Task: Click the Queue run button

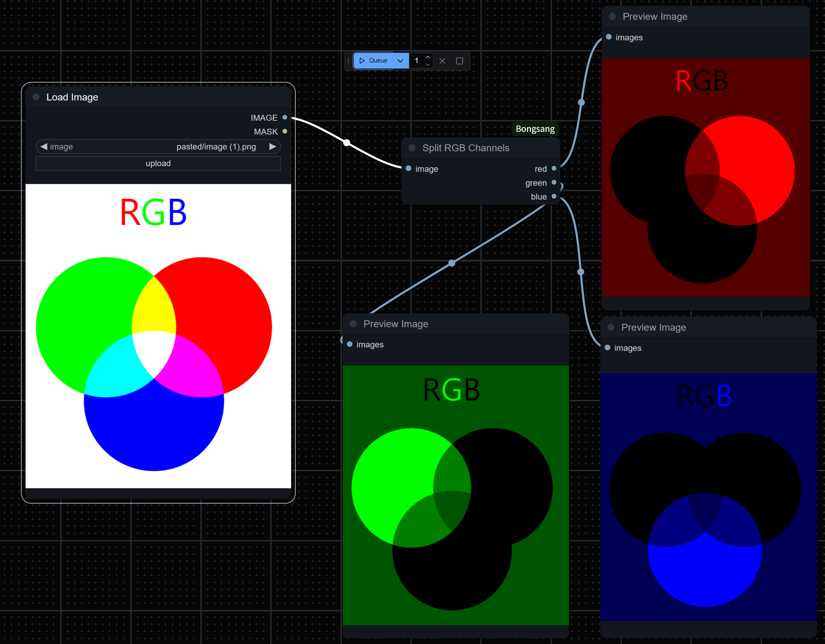Action: click(373, 61)
